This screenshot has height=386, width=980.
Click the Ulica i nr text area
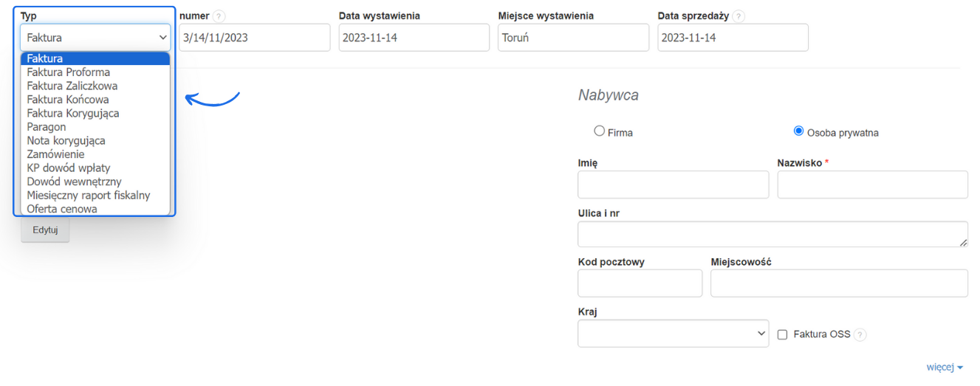[772, 234]
